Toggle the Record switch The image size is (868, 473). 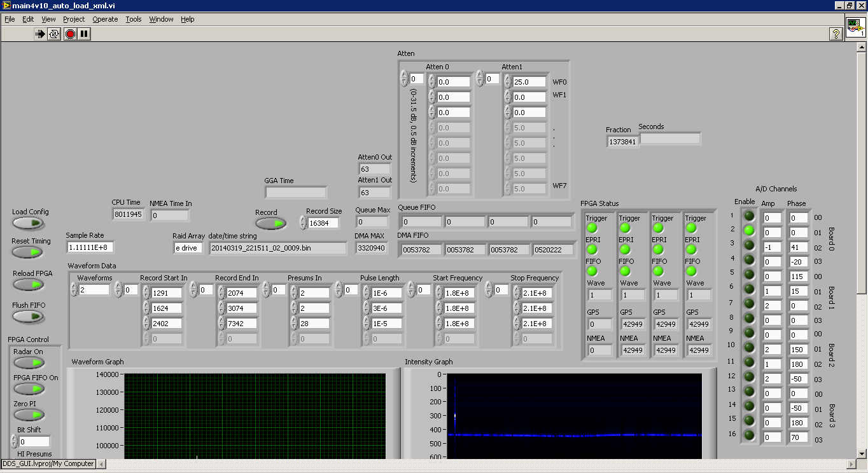click(270, 224)
